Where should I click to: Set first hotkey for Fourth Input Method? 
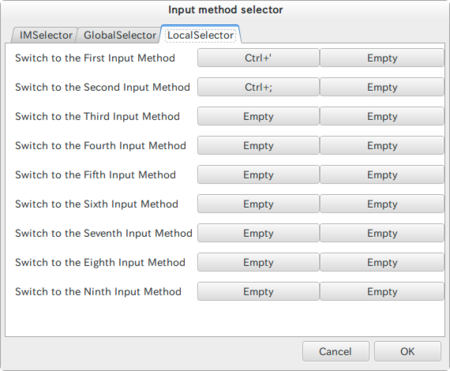click(258, 146)
